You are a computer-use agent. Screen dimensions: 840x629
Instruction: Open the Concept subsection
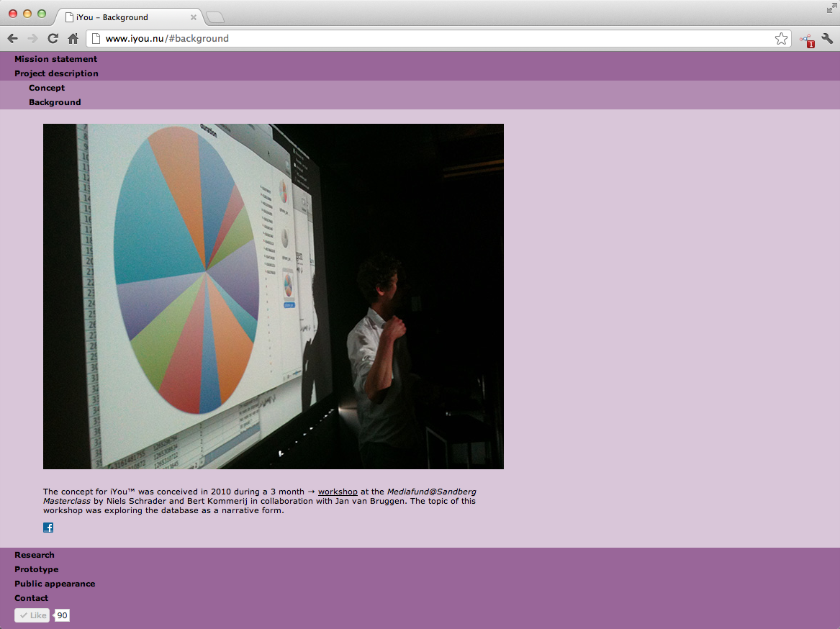[x=47, y=88]
